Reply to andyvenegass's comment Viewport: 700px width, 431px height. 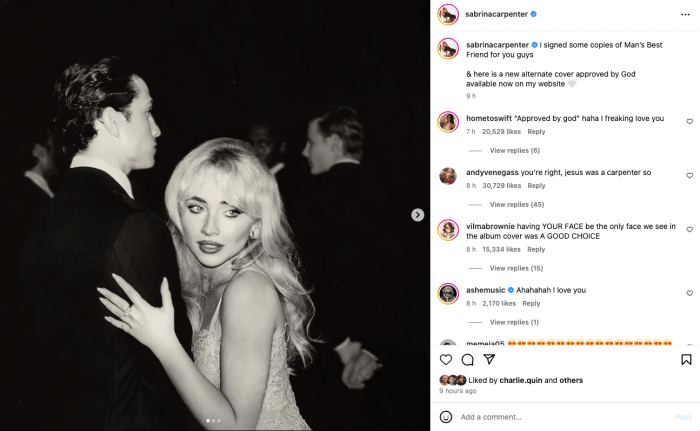[536, 186]
